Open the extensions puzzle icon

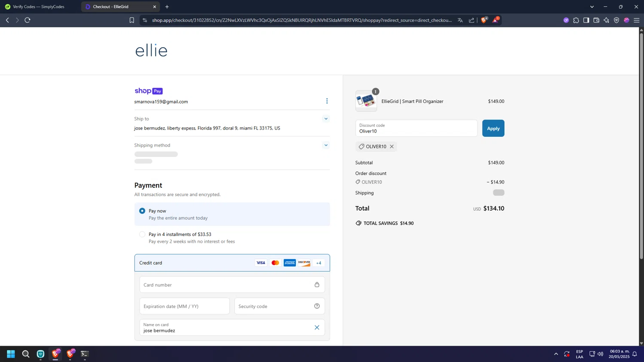pos(576,20)
